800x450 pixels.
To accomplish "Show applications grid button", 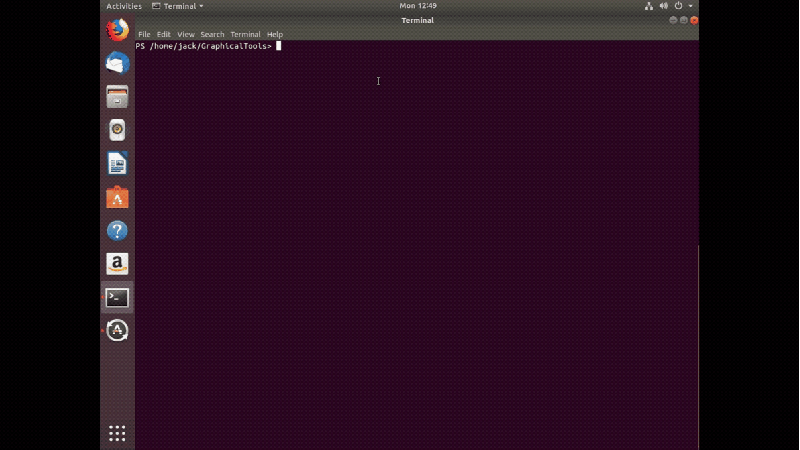I will pos(117,433).
